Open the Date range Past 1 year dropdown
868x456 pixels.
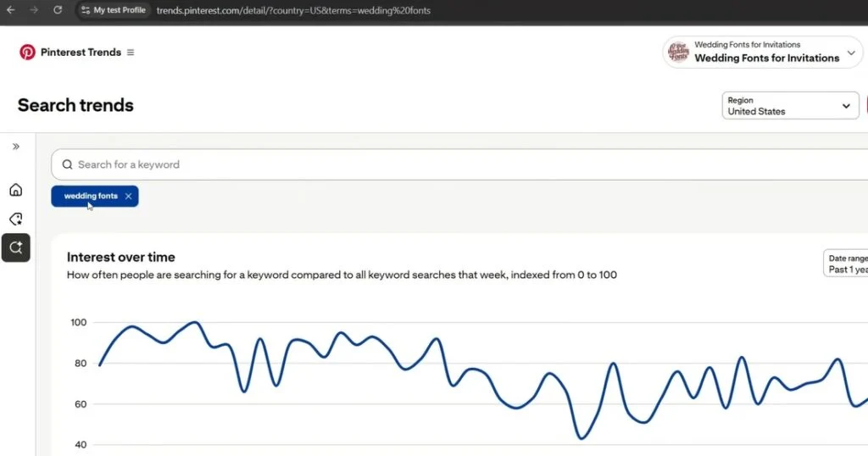(x=846, y=264)
